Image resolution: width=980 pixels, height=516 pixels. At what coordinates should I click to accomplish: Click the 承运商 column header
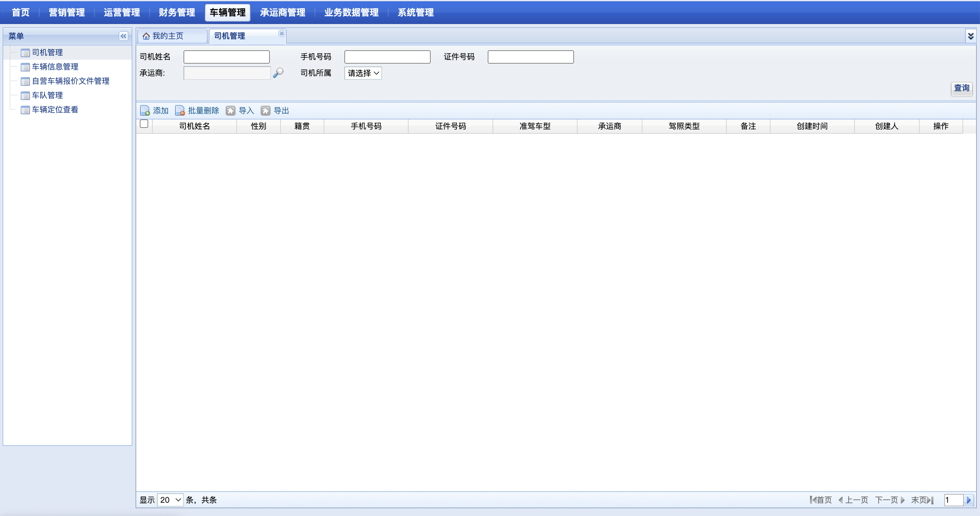pyautogui.click(x=609, y=126)
